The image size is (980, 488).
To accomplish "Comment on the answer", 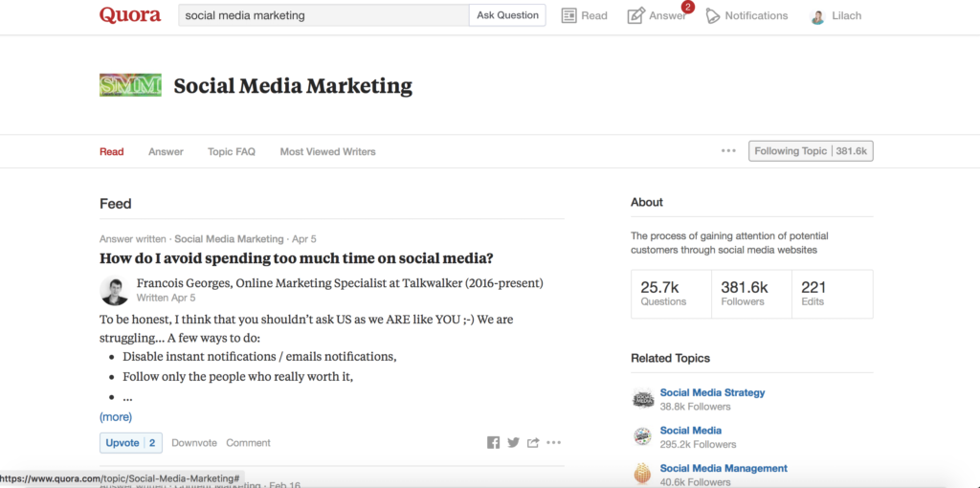I will (x=248, y=442).
